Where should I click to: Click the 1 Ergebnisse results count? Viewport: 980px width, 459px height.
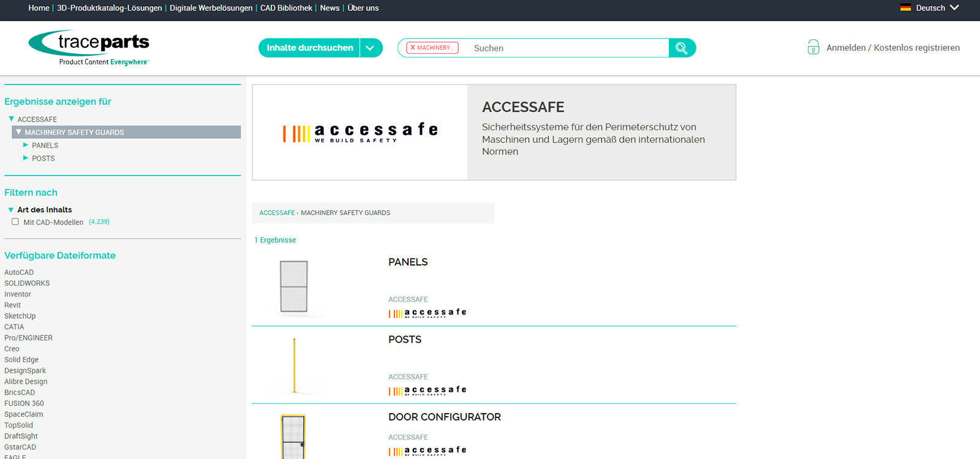tap(275, 240)
